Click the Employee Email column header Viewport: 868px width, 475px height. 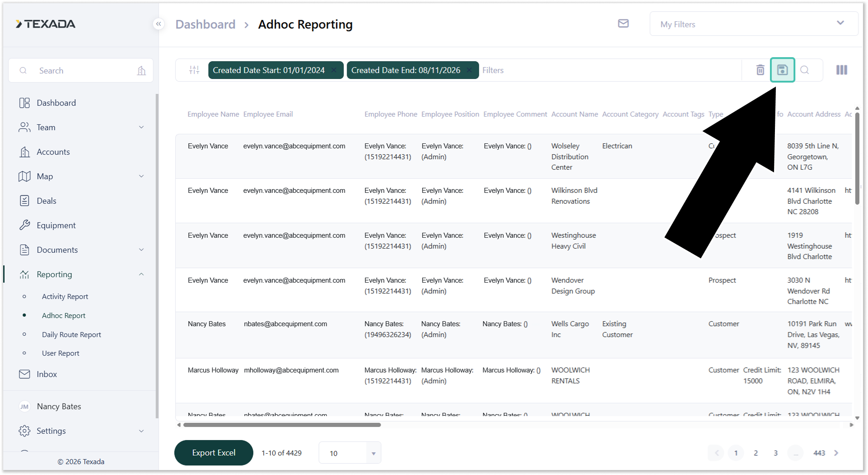[268, 114]
